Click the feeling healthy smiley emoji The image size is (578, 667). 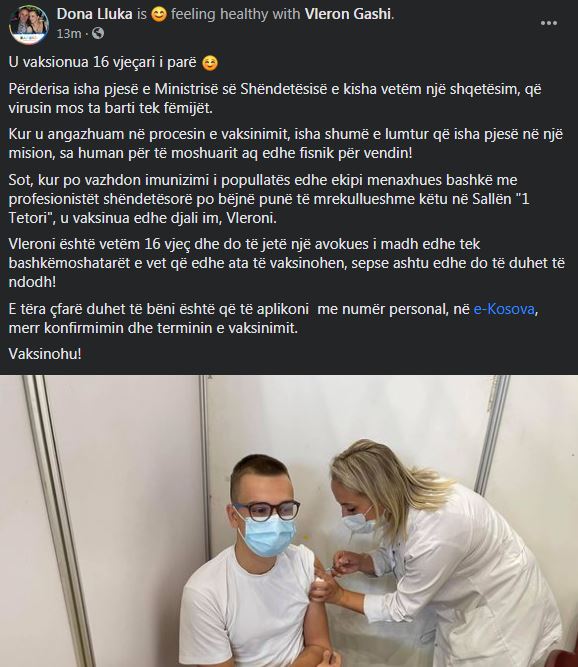click(x=159, y=15)
